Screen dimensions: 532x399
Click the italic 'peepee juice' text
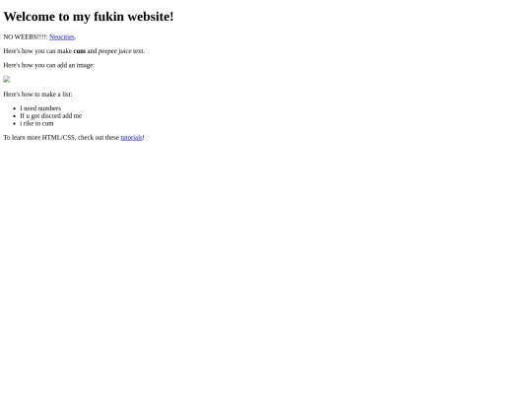pos(114,51)
